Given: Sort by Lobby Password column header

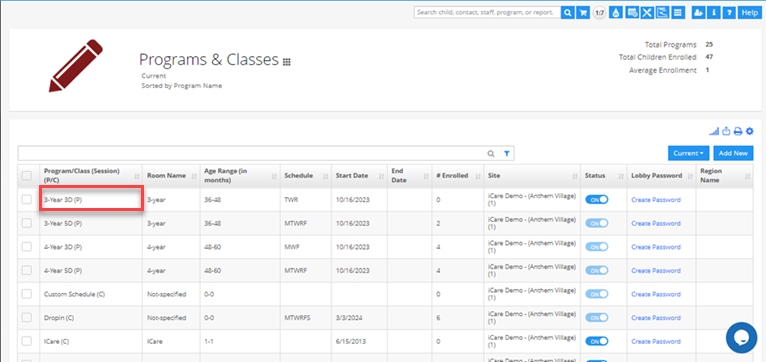Looking at the screenshot, I should (x=661, y=176).
